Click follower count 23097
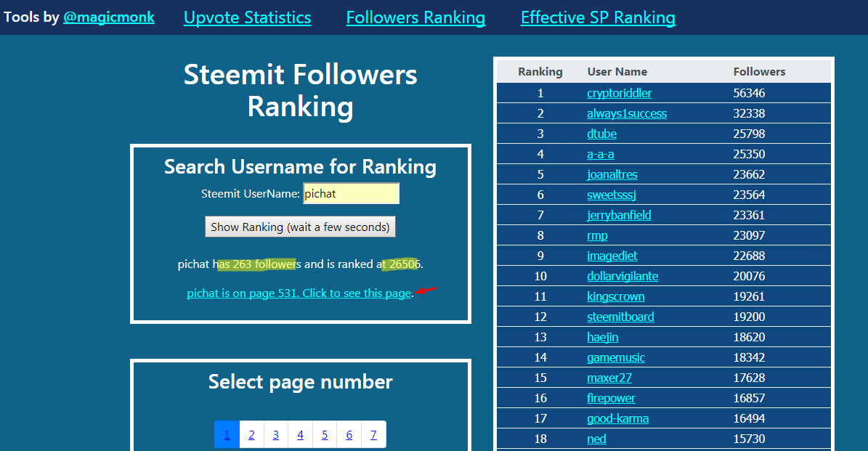 749,236
